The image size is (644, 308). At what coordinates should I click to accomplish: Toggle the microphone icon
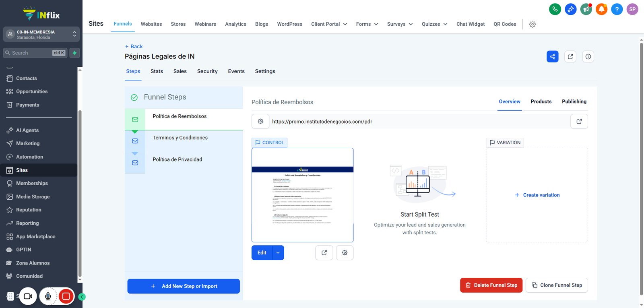(48, 297)
